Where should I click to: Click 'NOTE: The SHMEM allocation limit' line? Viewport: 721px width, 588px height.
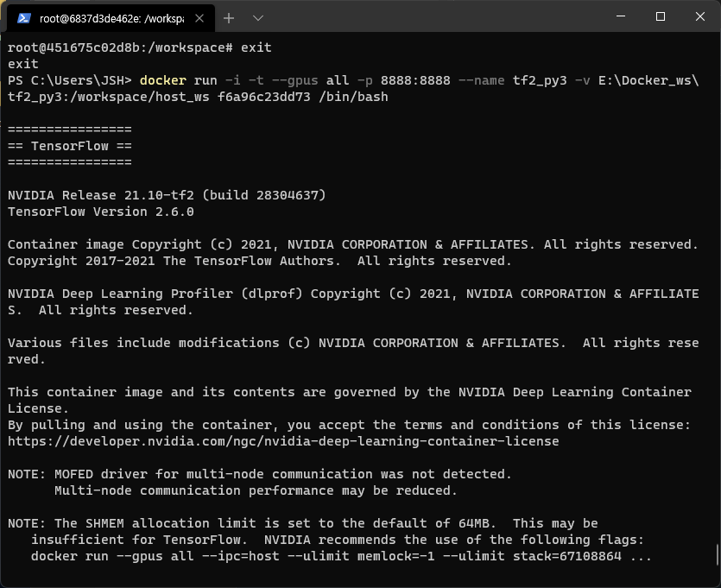click(302, 523)
